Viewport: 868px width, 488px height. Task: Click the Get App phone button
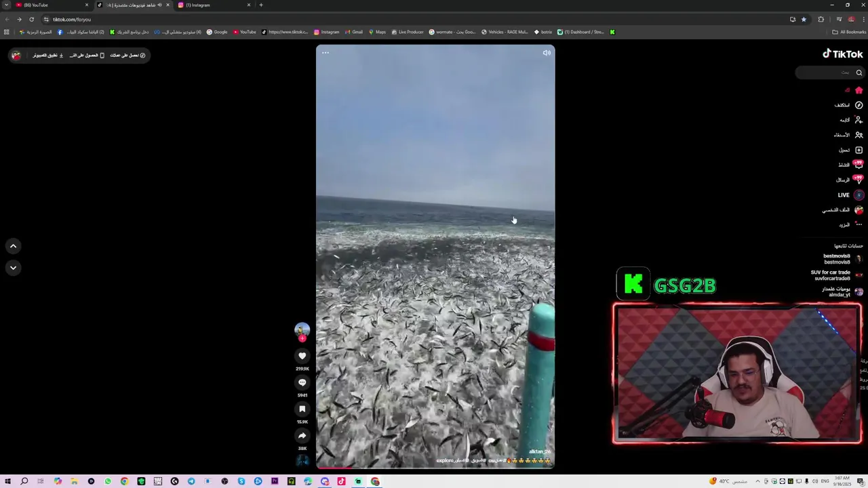87,56
